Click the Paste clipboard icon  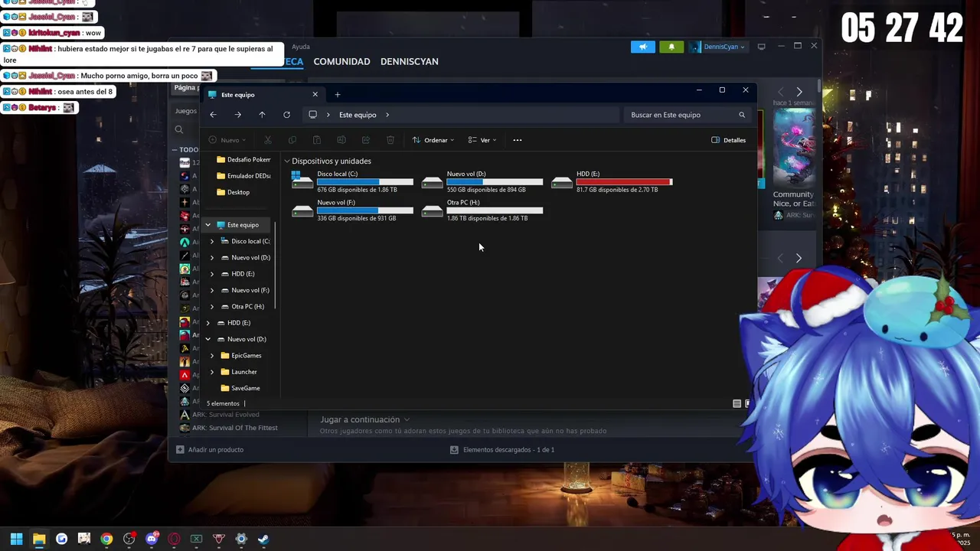[316, 140]
